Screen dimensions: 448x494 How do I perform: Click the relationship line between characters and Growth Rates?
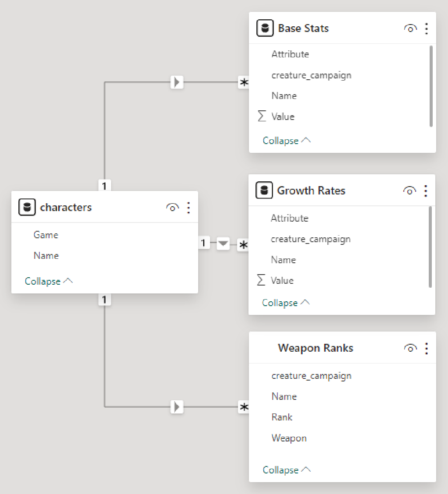click(x=223, y=243)
